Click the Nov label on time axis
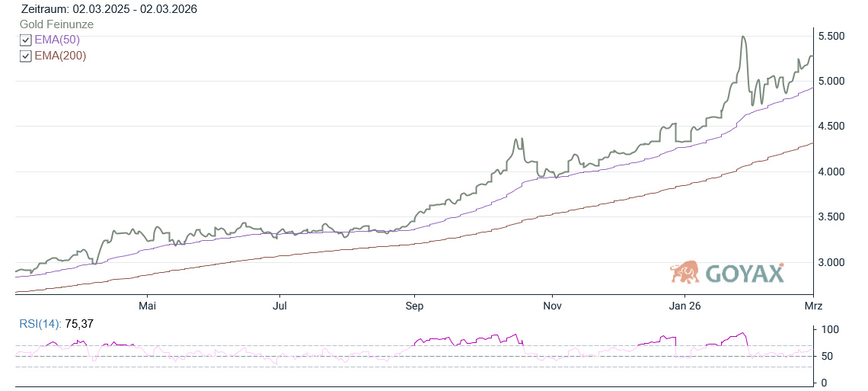This screenshot has height=391, width=868. [552, 306]
